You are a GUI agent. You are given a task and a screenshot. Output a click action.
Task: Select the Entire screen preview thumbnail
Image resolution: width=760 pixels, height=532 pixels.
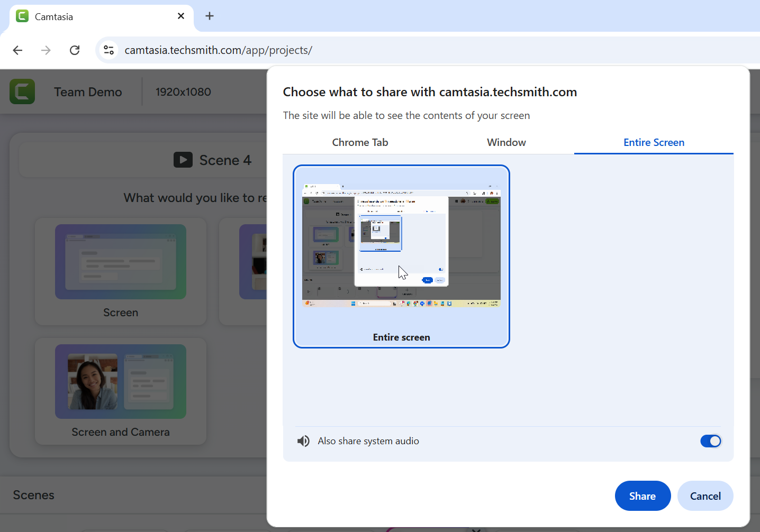coord(401,256)
